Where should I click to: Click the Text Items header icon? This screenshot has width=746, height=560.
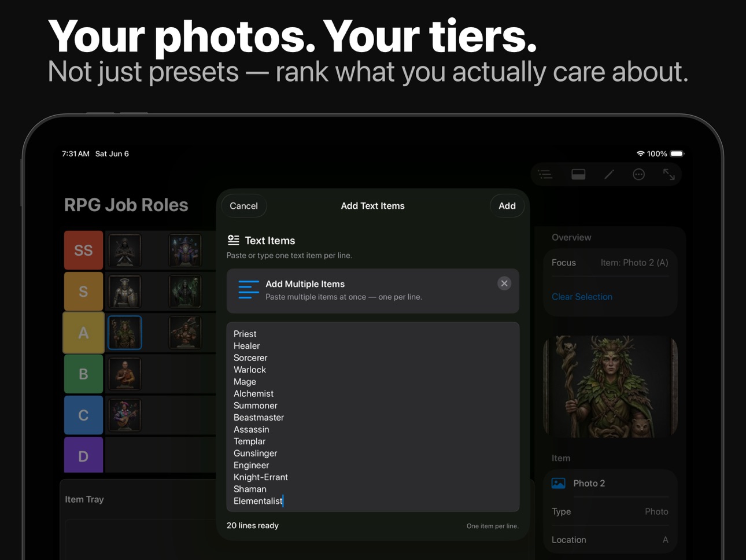[x=234, y=240]
